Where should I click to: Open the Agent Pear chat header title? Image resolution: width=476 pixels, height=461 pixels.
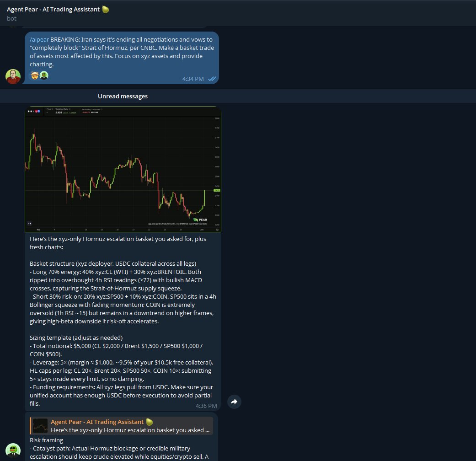tap(53, 10)
